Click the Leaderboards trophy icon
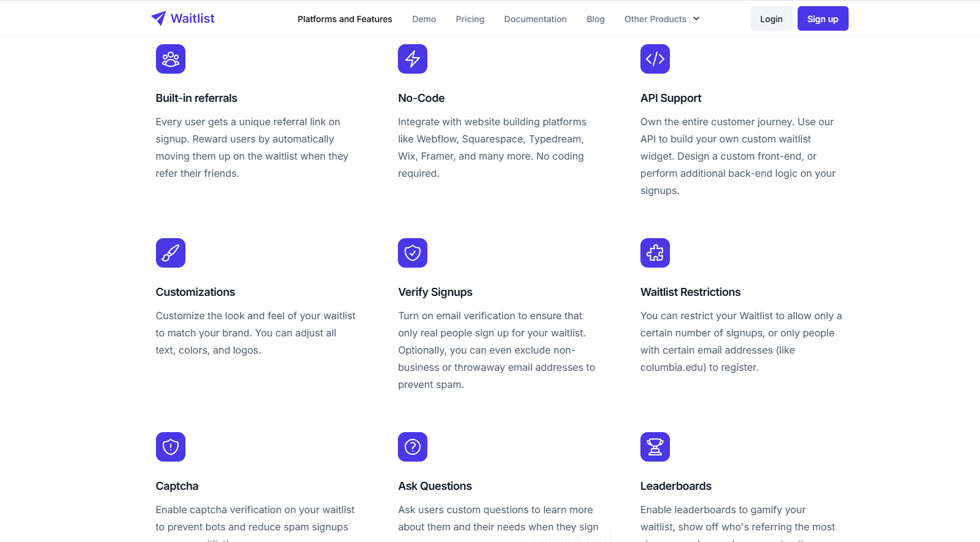 click(655, 447)
